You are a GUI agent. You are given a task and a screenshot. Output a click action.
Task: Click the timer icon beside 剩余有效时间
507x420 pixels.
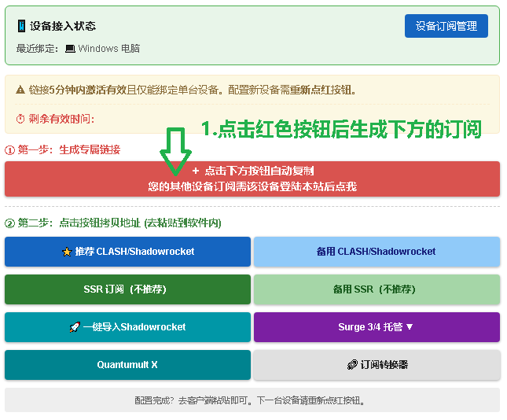click(20, 119)
